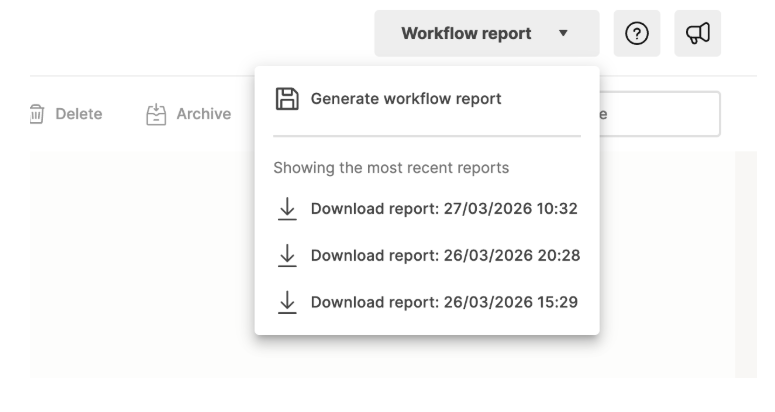The width and height of the screenshot is (775, 412).
Task: Select Generate workflow report
Action: coord(406,99)
